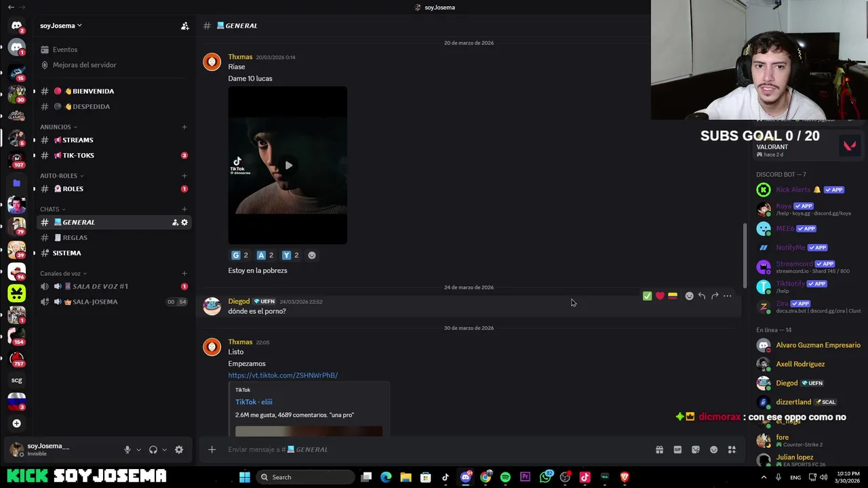Deafen headphones in user panel
This screenshot has height=488, width=868.
[x=153, y=449]
